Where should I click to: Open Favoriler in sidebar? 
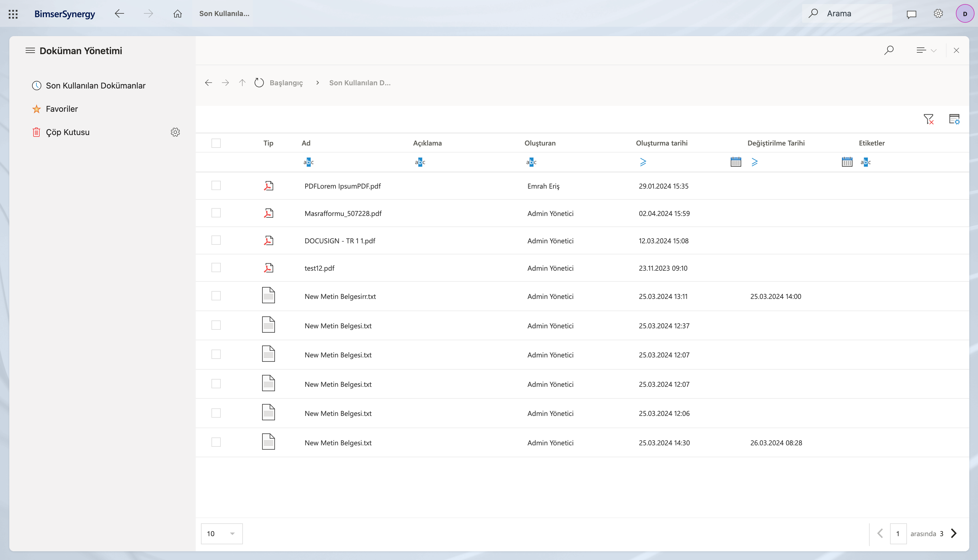(61, 109)
